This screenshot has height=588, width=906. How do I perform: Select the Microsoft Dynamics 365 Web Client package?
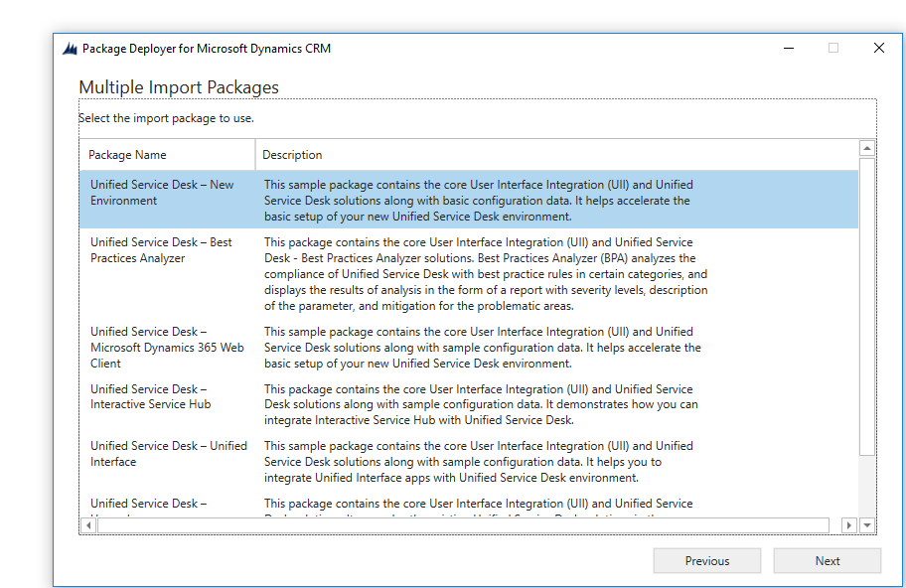[469, 348]
